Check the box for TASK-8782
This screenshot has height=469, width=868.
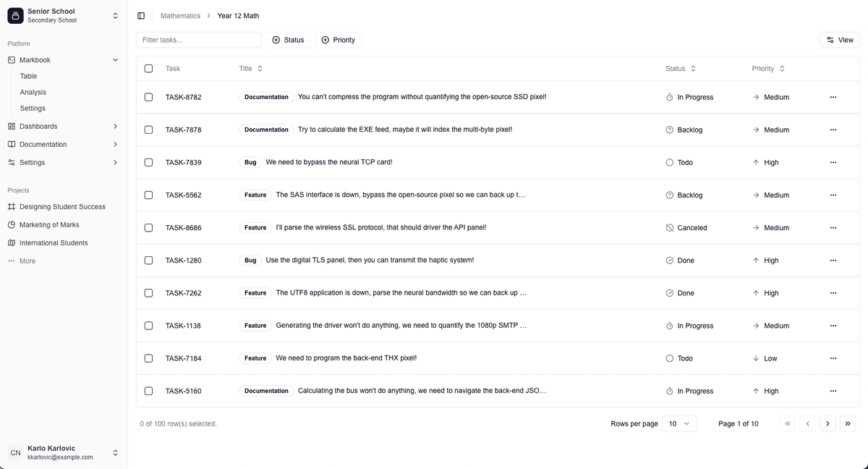pyautogui.click(x=148, y=97)
